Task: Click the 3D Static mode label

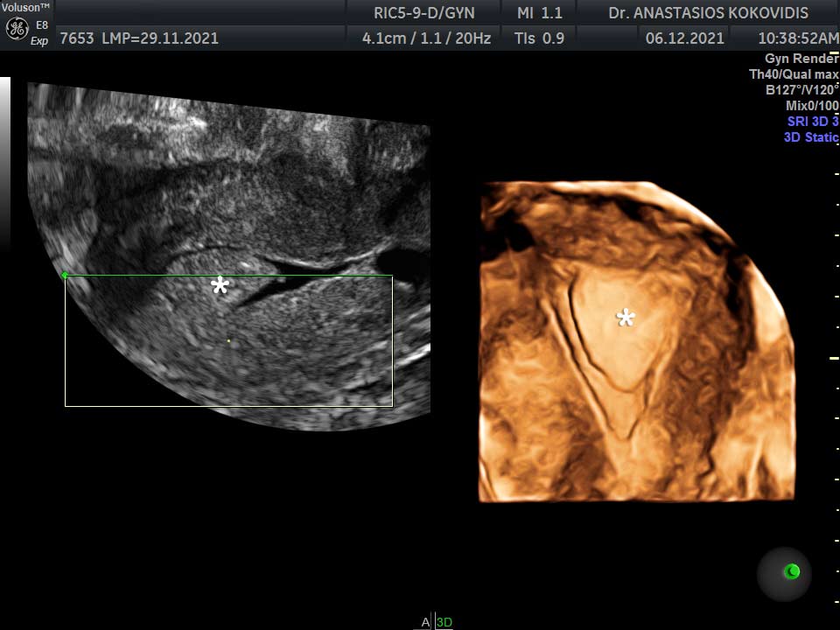Action: point(810,137)
